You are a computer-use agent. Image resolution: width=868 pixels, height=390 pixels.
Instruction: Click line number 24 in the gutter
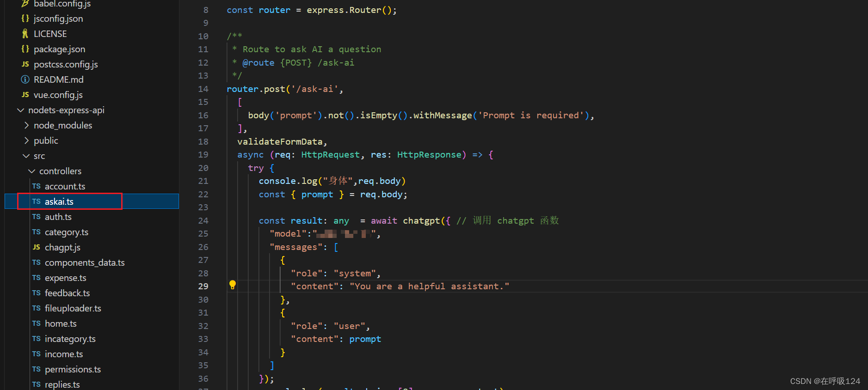point(203,220)
